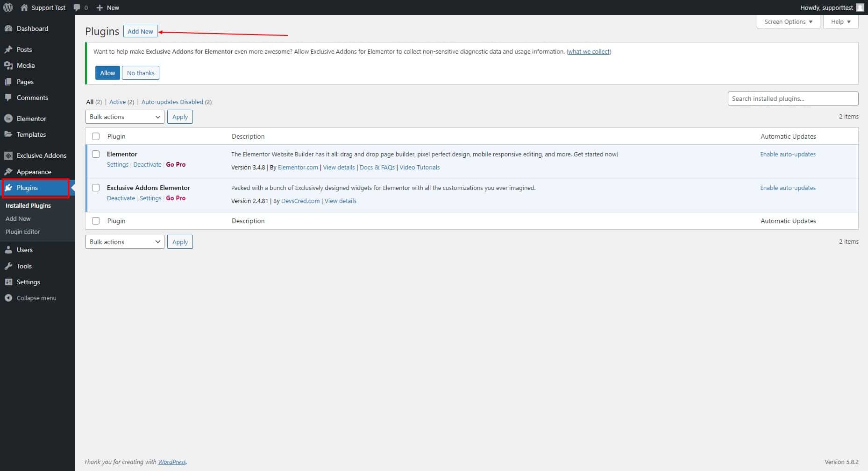
Task: Click the top Apply button
Action: click(x=180, y=117)
